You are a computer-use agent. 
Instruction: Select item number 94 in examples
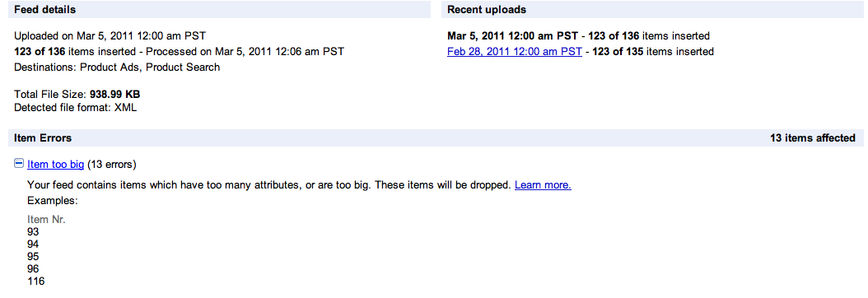(x=33, y=244)
